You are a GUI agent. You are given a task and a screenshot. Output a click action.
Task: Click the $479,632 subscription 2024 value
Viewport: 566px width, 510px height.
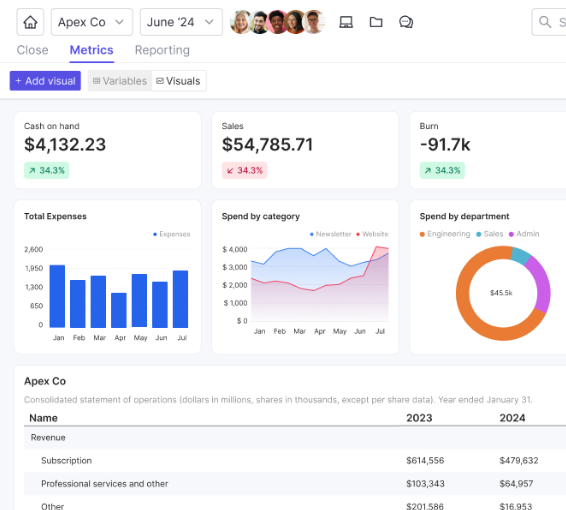[x=519, y=461]
